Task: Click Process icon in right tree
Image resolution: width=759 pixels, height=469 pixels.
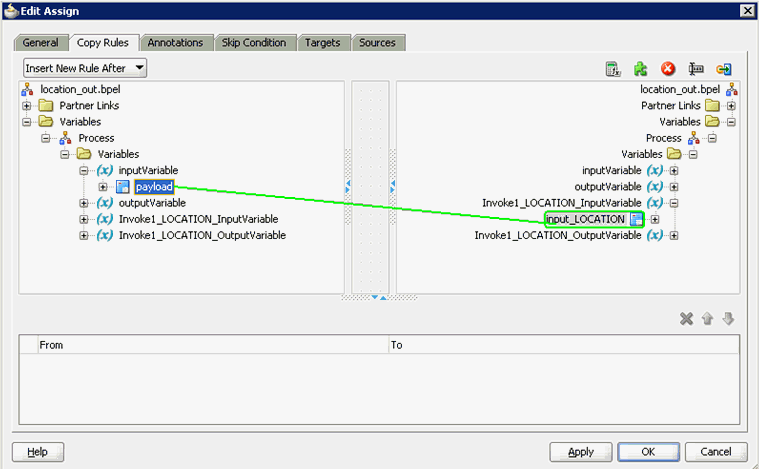Action: coord(694,138)
